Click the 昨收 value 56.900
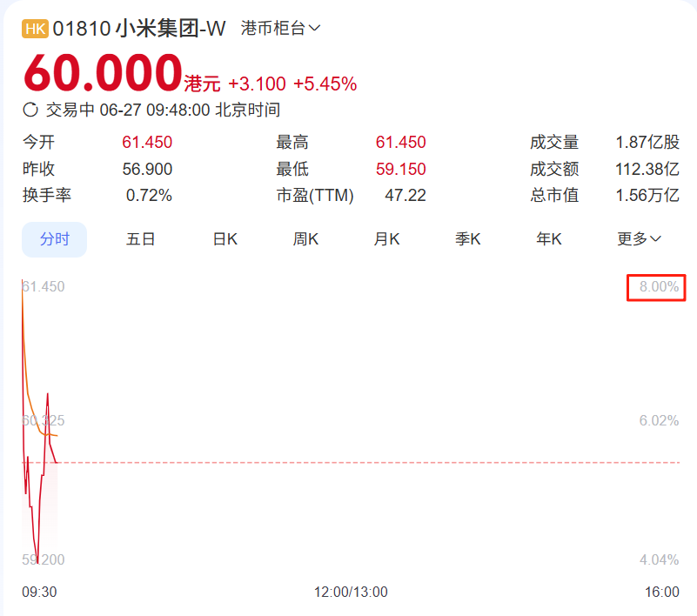Viewport: 697px width, 616px height. [147, 169]
